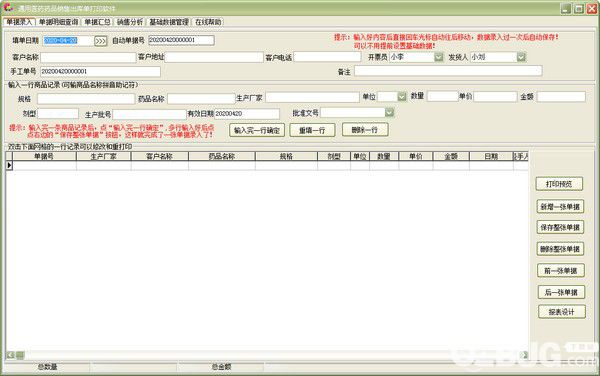Viewport: 600px width, 376px height.
Task: Click the 删除整张单据 button
Action: coord(560,249)
